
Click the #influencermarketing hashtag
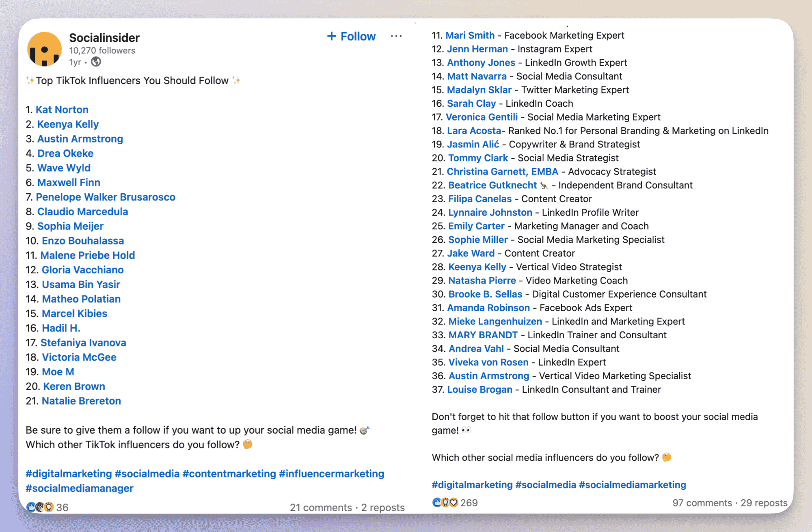[332, 474]
